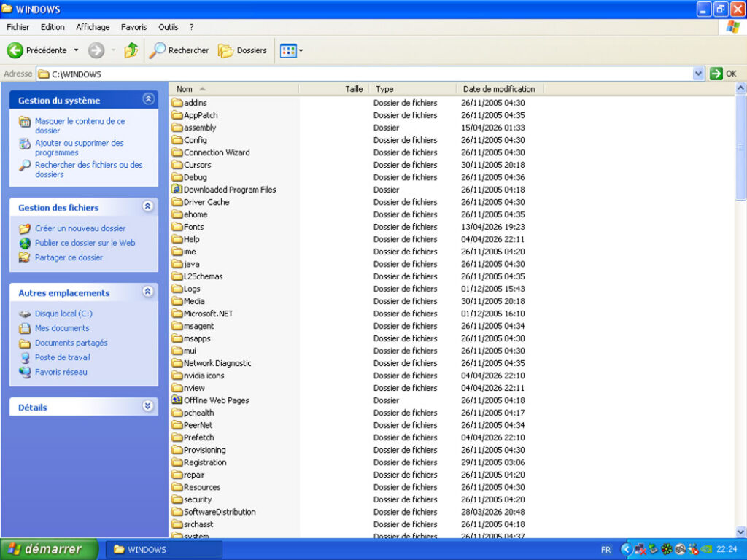This screenshot has height=560, width=747.
Task: Click Masquer le contenu de ce dossier
Action: tap(80, 125)
